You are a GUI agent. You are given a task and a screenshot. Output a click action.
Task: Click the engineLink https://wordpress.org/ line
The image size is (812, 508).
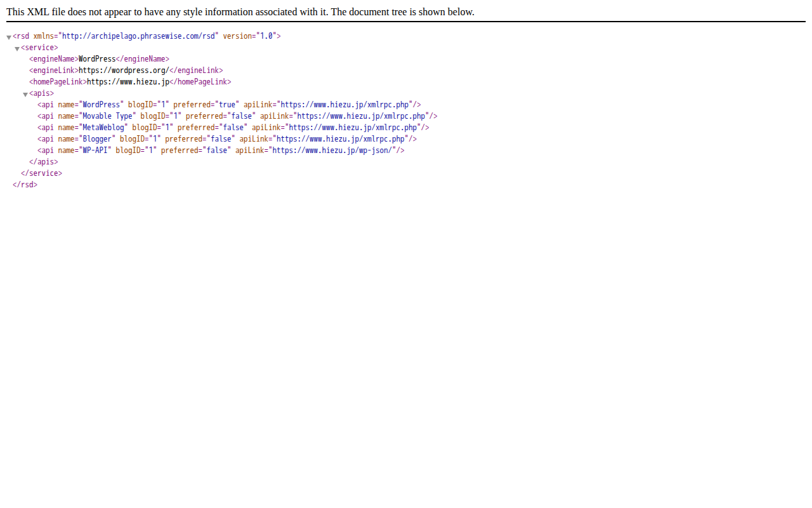[126, 70]
